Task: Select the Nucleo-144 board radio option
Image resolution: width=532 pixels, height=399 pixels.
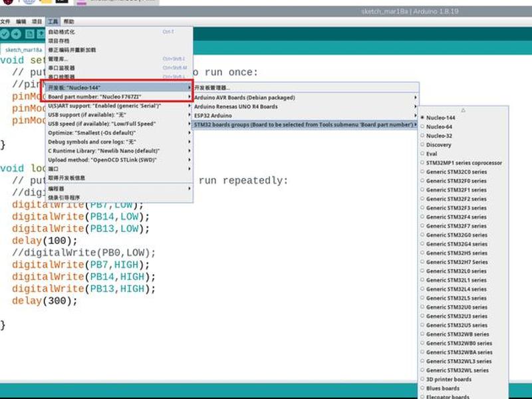Action: tap(464, 118)
